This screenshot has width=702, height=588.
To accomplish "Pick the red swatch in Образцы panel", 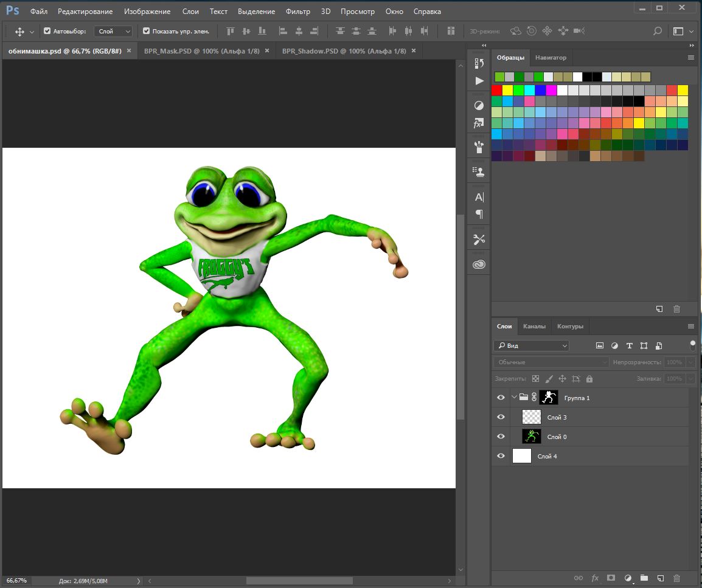I will [x=497, y=90].
